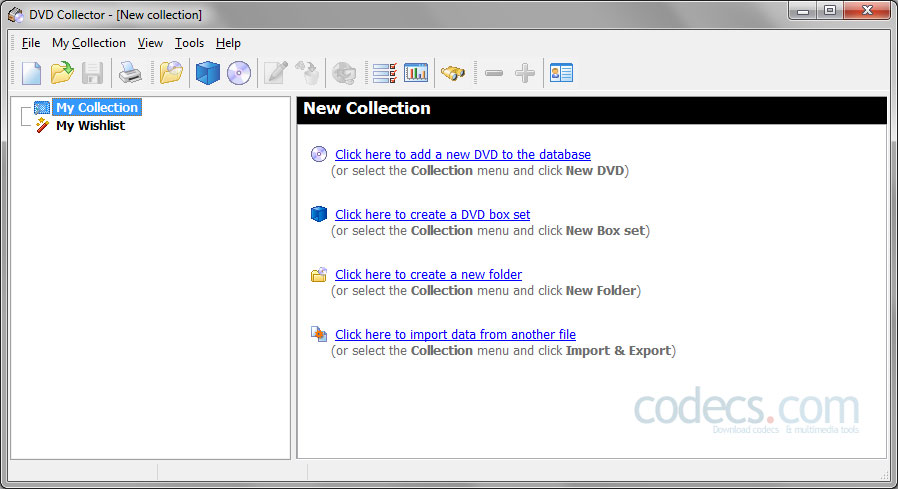Click the folder icon beside the new folder link
The image size is (898, 489).
tap(319, 274)
